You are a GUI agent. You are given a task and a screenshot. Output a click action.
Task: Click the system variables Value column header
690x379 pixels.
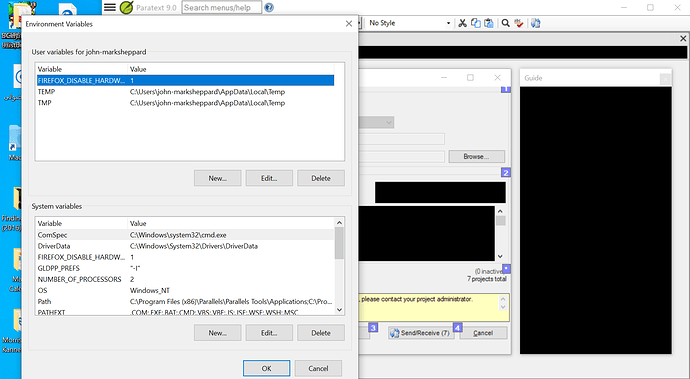pos(231,223)
